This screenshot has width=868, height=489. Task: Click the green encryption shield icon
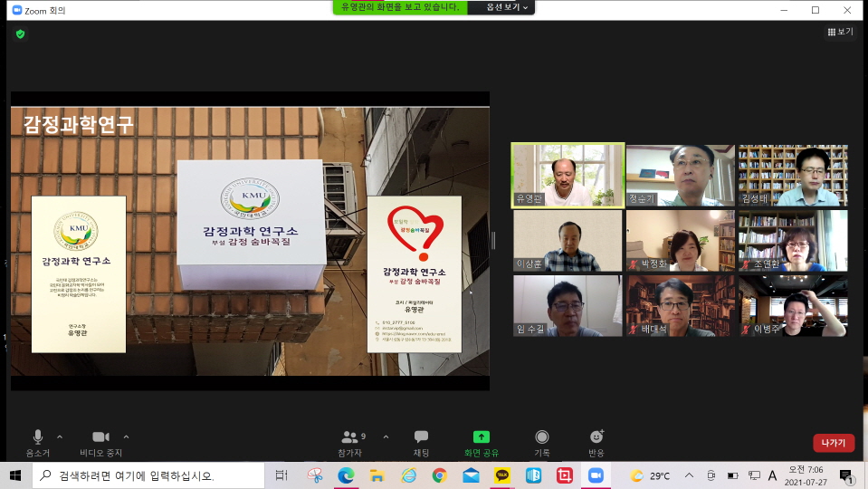coord(20,34)
